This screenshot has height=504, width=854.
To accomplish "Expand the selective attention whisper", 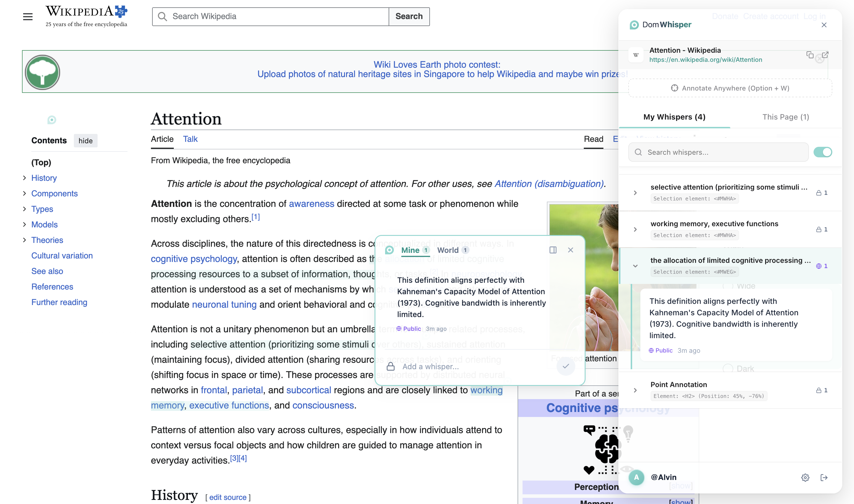I will pos(635,193).
